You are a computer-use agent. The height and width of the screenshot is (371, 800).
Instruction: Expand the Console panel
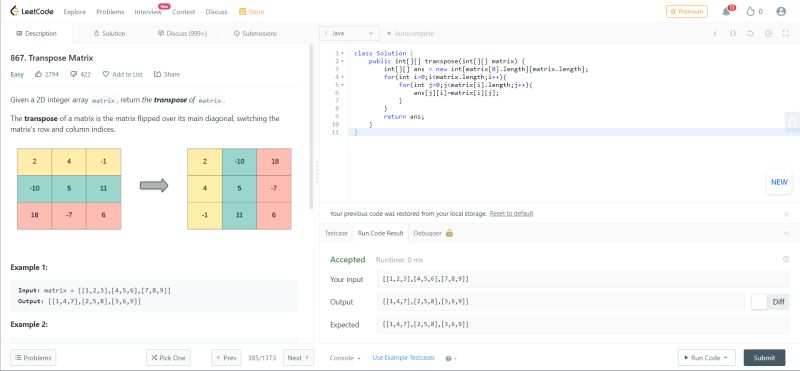tap(345, 358)
